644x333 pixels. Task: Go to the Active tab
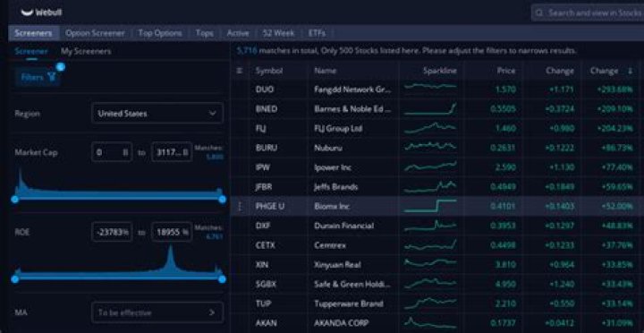[x=238, y=33]
